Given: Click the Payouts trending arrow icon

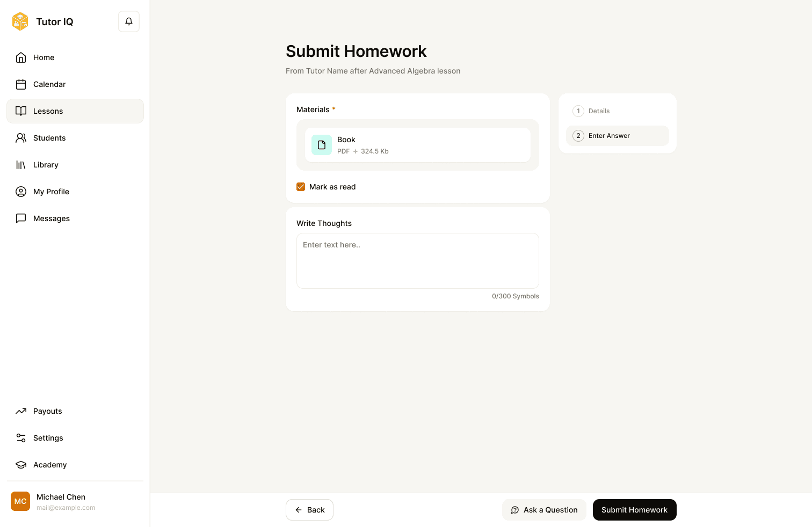Looking at the screenshot, I should click(21, 411).
